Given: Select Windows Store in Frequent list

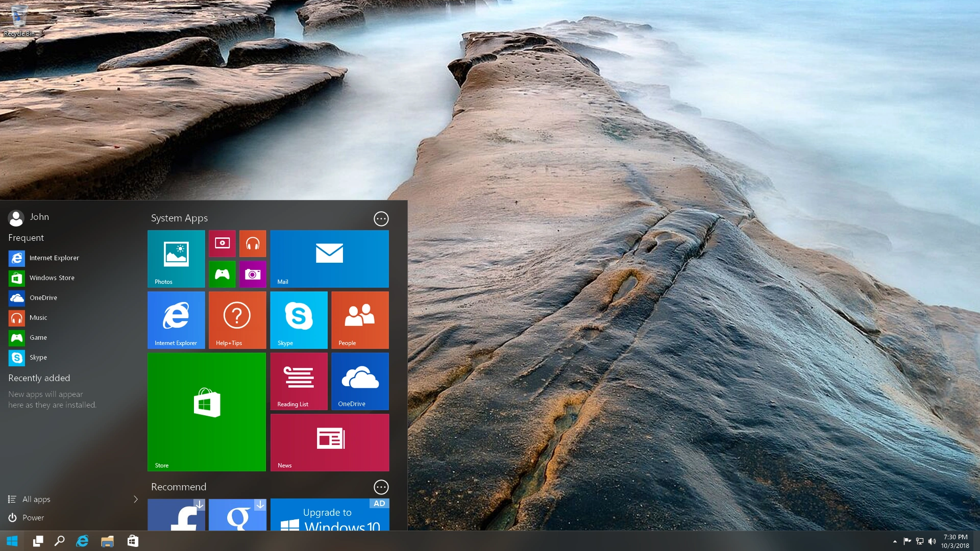Looking at the screenshot, I should tap(51, 278).
